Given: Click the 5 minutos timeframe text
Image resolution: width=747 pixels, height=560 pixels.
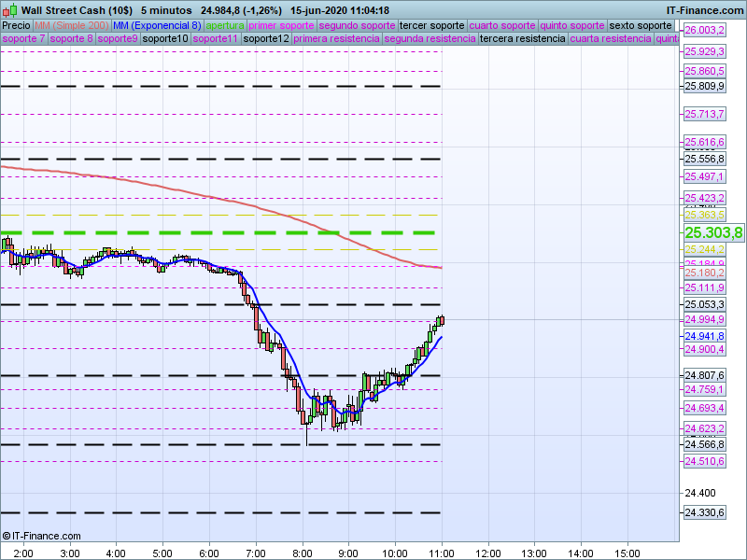Looking at the screenshot, I should 166,10.
